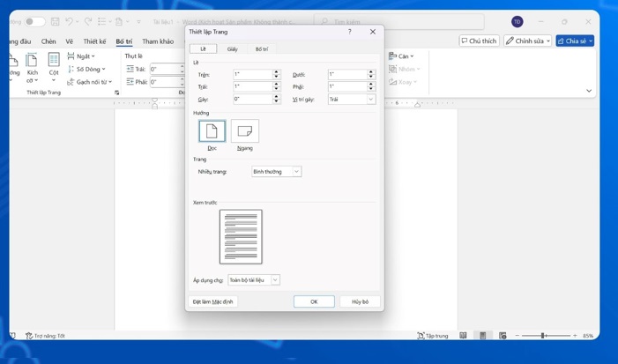Open the Tập trung focus mode
The width and height of the screenshot is (618, 364).
(x=433, y=336)
